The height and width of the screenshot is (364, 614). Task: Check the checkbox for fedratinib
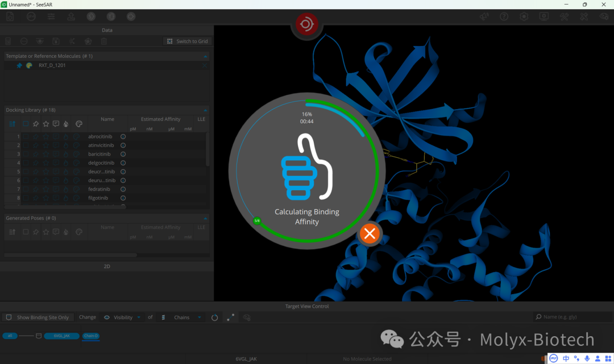click(26, 189)
